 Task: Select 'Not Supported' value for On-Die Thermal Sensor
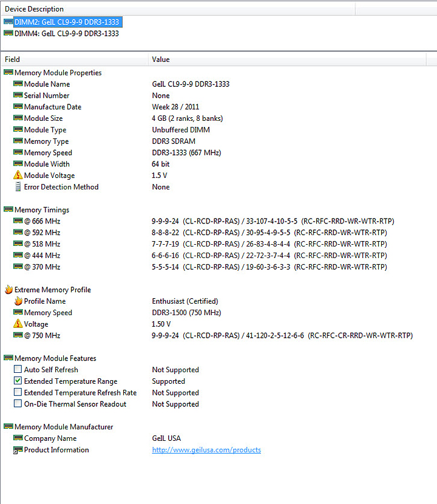(x=175, y=404)
